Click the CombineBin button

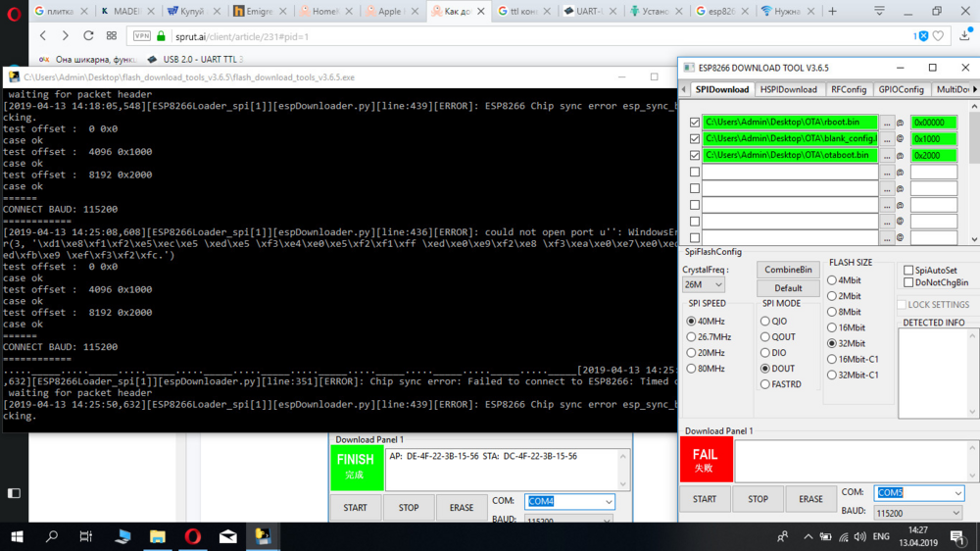(x=788, y=270)
